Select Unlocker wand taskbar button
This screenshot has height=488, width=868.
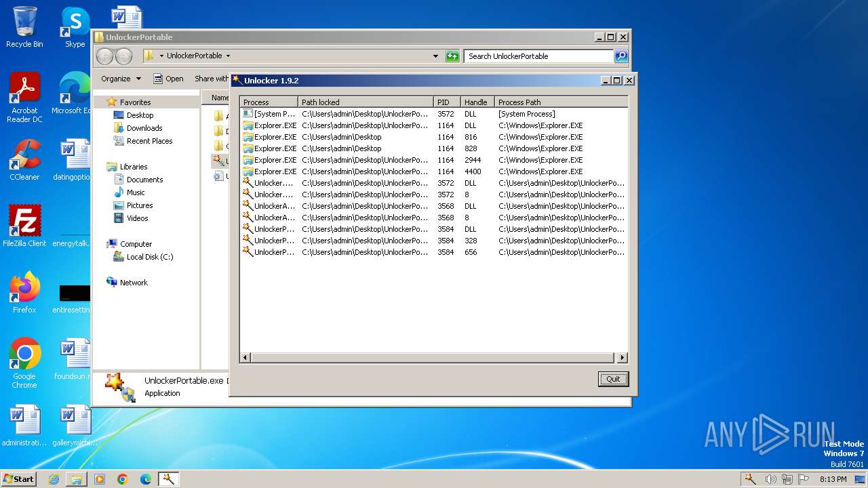(x=169, y=479)
